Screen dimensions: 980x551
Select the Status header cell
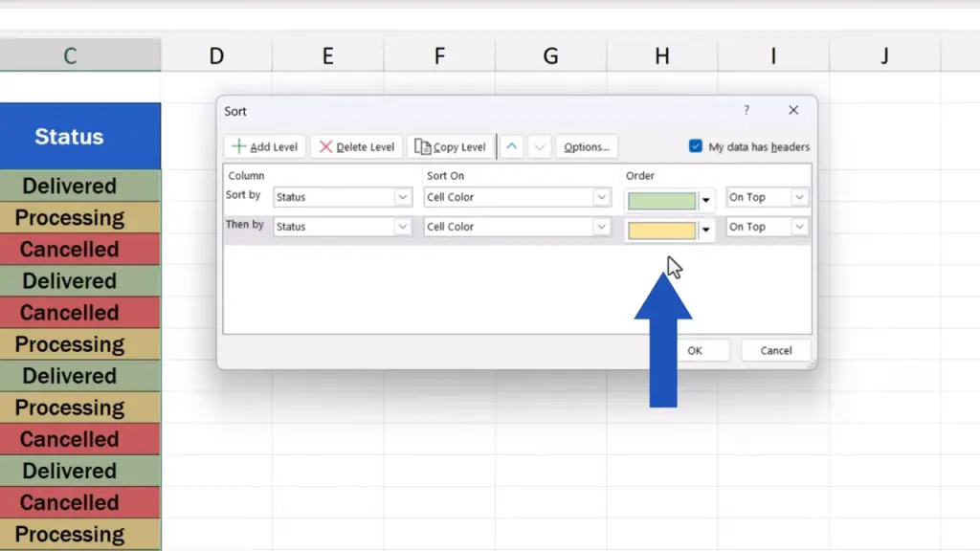pyautogui.click(x=69, y=137)
